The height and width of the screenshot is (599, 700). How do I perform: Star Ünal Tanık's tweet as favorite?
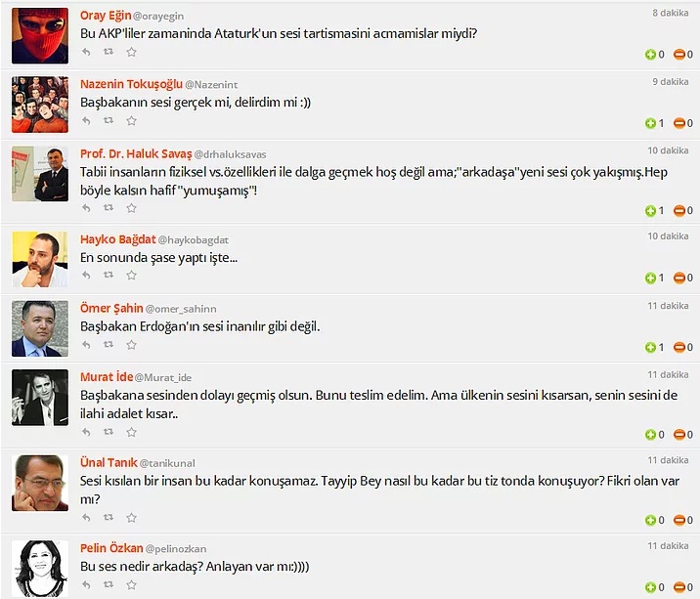[x=131, y=518]
